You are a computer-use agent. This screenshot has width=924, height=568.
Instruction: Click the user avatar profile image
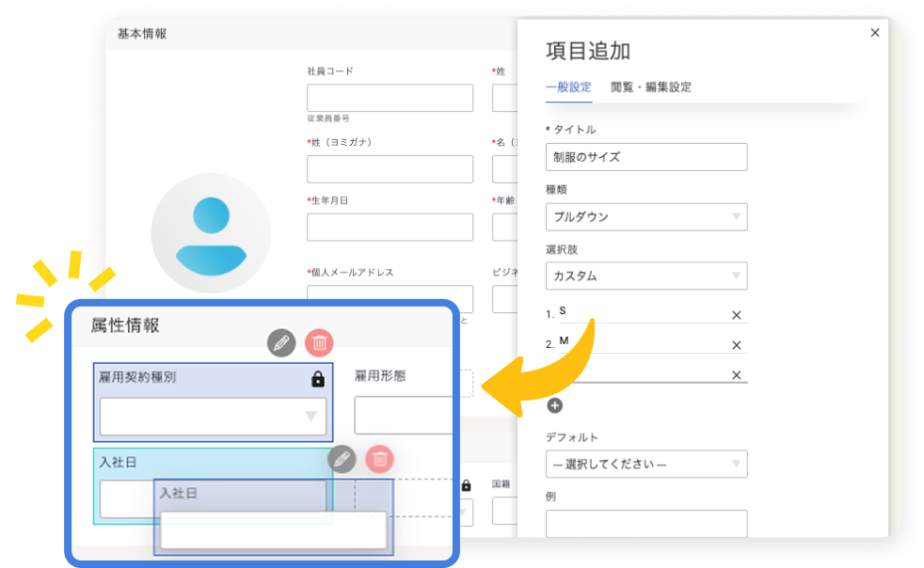(211, 233)
